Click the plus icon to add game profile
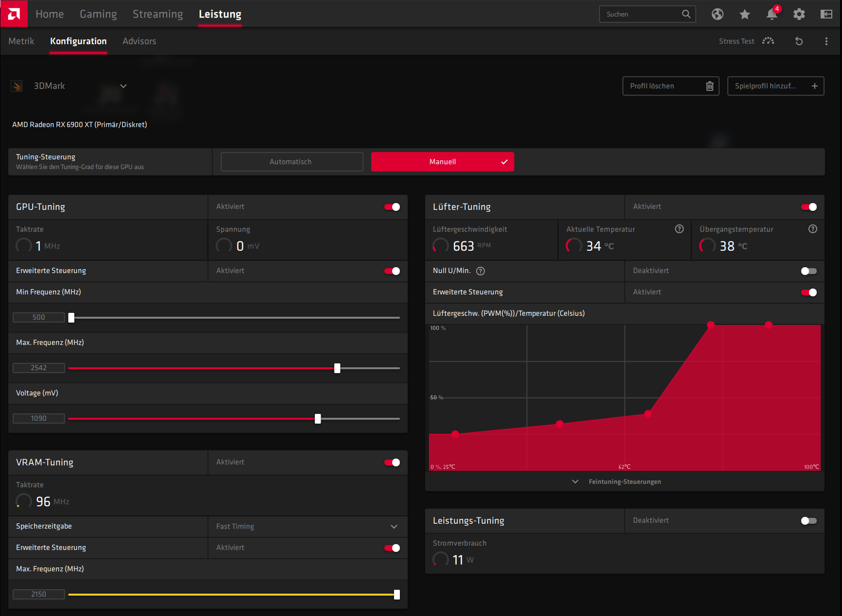 815,86
